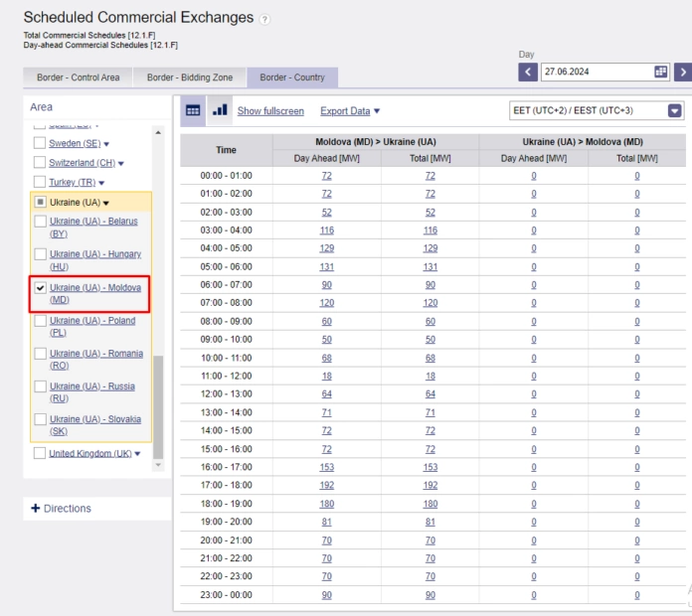This screenshot has width=692, height=616.
Task: Tick the Sweden (SE) checkbox
Action: (40, 143)
